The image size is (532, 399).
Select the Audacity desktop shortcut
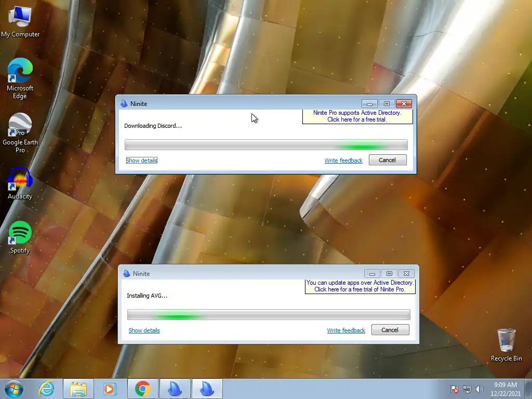point(20,183)
